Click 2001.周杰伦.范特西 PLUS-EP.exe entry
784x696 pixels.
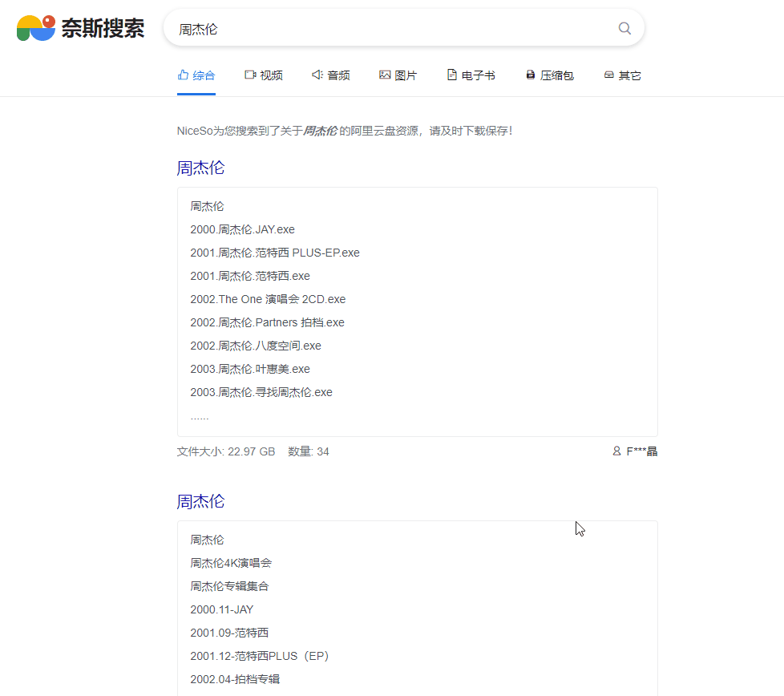pos(275,253)
